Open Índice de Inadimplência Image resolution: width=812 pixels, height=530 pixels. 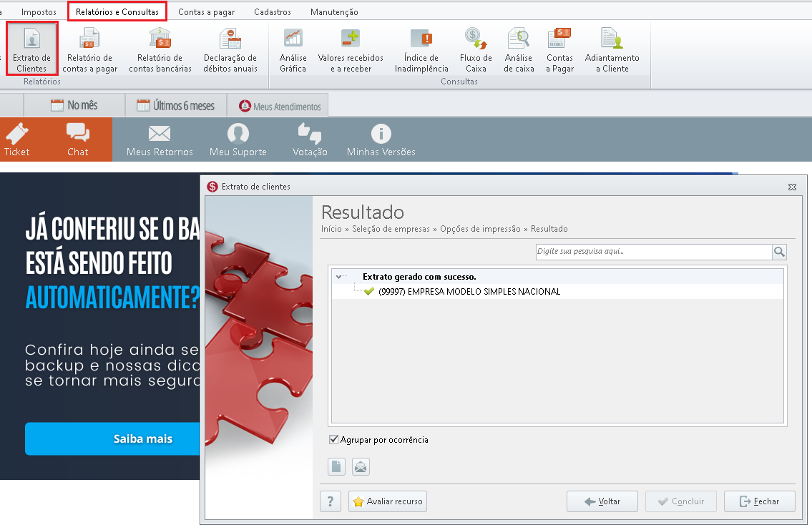[421, 49]
